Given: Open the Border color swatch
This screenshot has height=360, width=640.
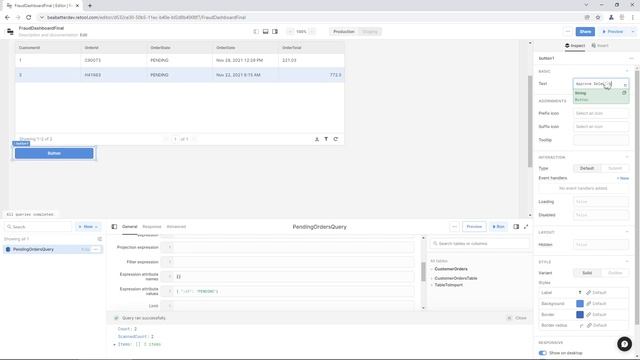Looking at the screenshot, I should coord(580,315).
